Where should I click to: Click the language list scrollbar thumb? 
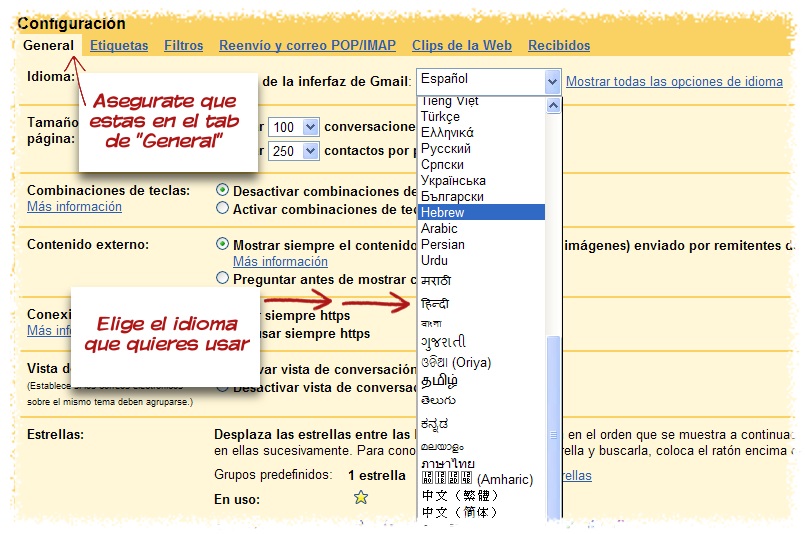pos(553,429)
